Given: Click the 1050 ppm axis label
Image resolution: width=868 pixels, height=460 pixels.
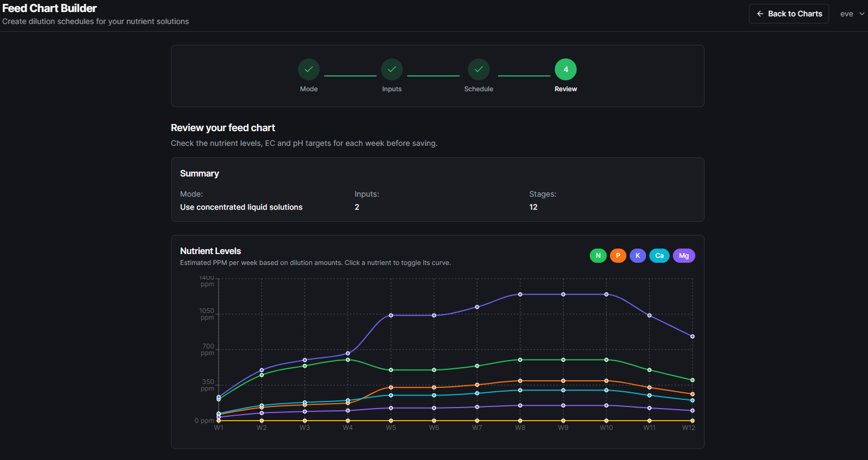Looking at the screenshot, I should pyautogui.click(x=207, y=314).
